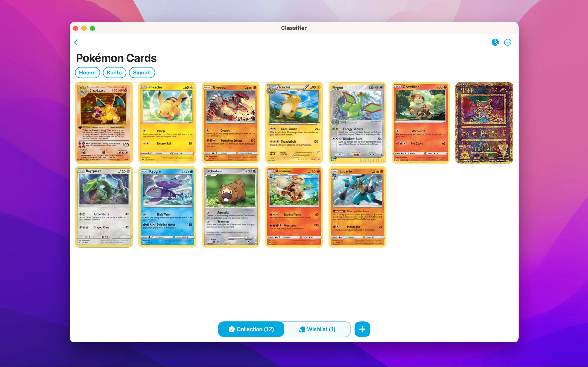Click the back chevron arrow

coord(76,42)
